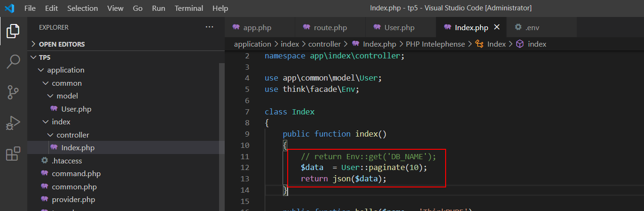
Task: Click PHP icon beside command.php
Action: [x=45, y=173]
